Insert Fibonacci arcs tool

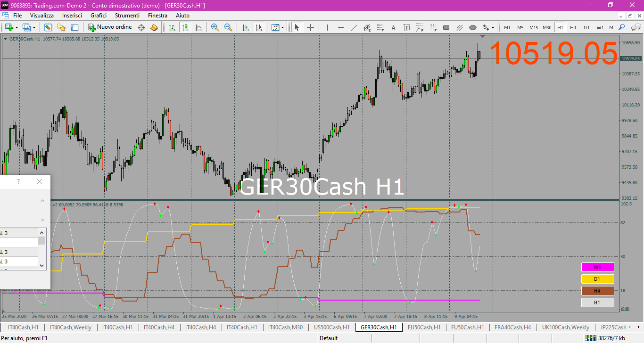coord(420,27)
